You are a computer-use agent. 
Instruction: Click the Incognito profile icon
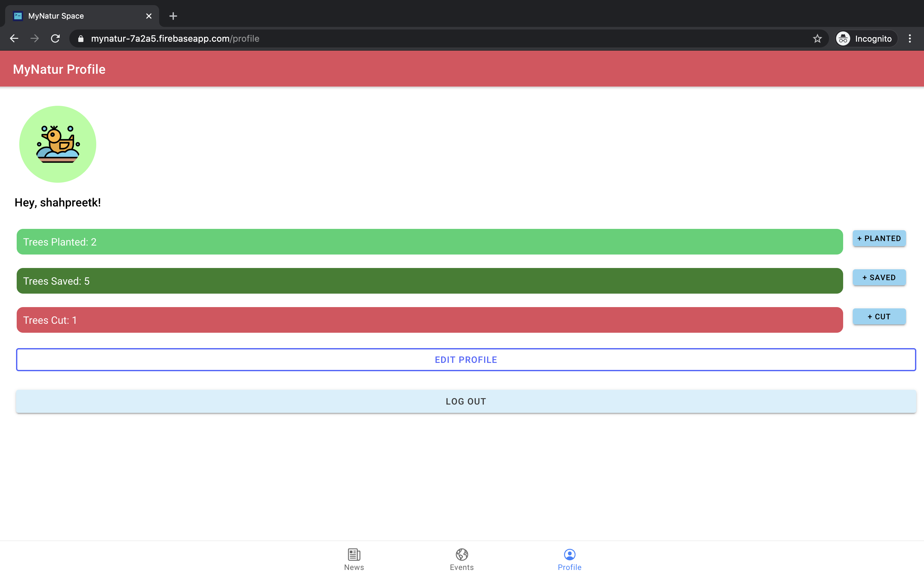pyautogui.click(x=843, y=38)
